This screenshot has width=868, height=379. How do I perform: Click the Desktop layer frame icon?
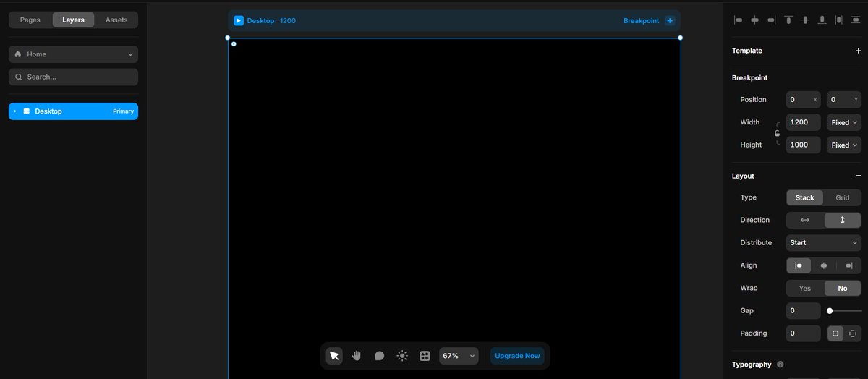27,111
